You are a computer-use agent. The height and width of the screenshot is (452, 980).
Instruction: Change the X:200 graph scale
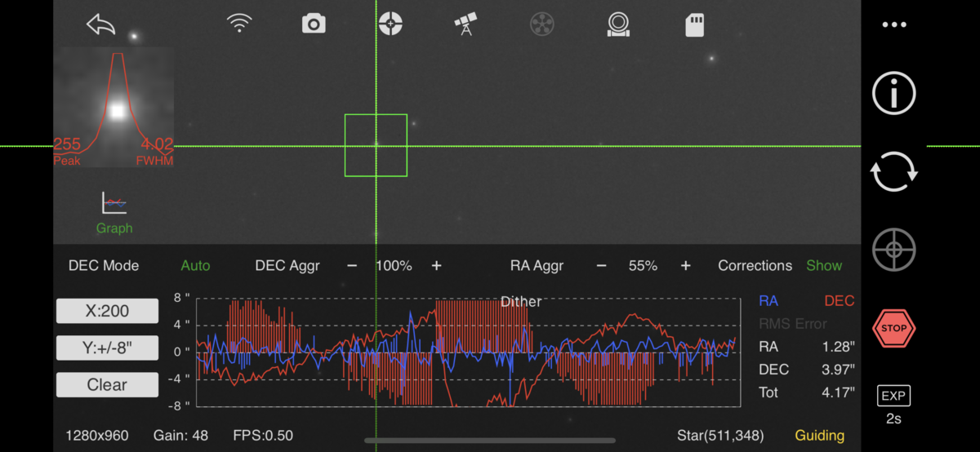(x=107, y=311)
